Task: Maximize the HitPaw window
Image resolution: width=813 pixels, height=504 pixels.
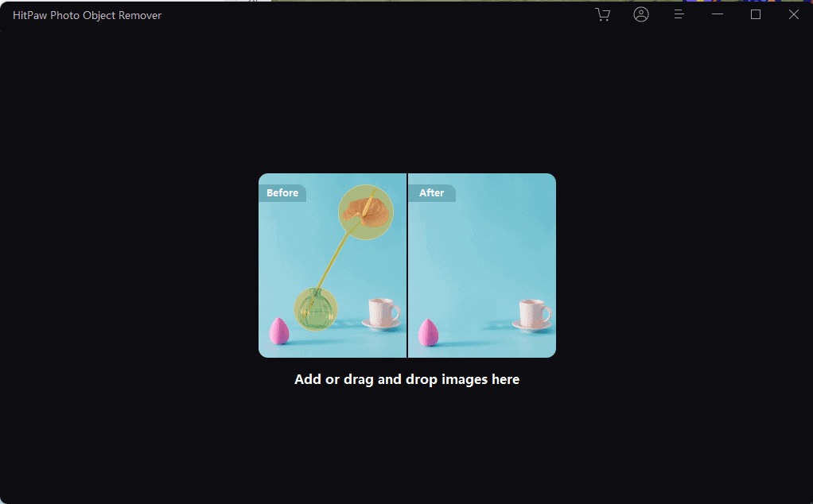Action: (x=756, y=14)
